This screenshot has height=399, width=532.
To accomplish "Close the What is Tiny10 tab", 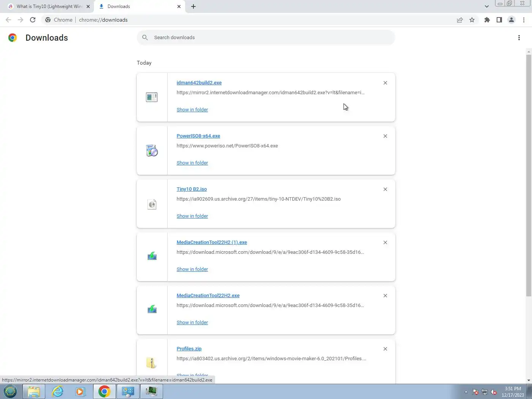I will [x=88, y=6].
